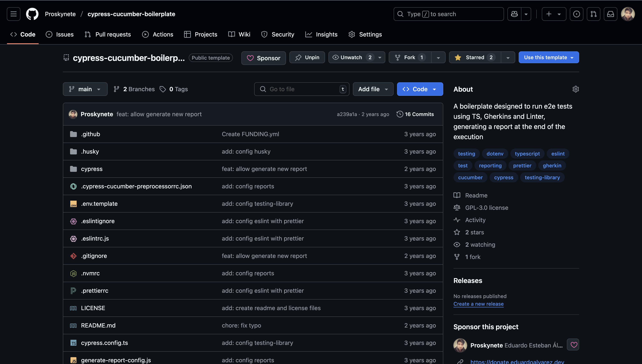The image size is (642, 364).
Task: Click the .husky folder icon
Action: click(x=73, y=151)
